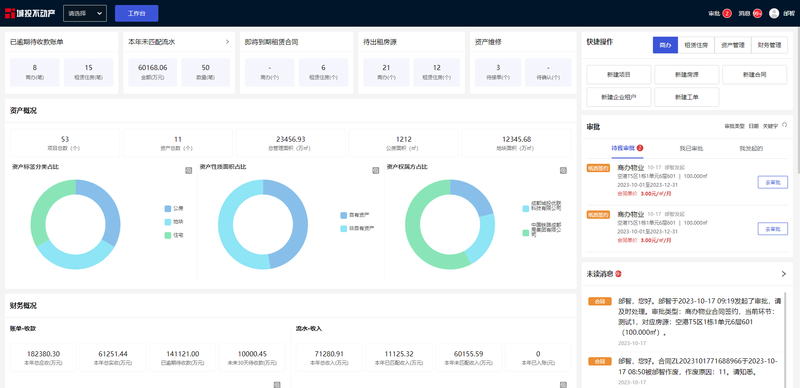Click the user avatar icon
800x388 pixels.
pos(774,13)
